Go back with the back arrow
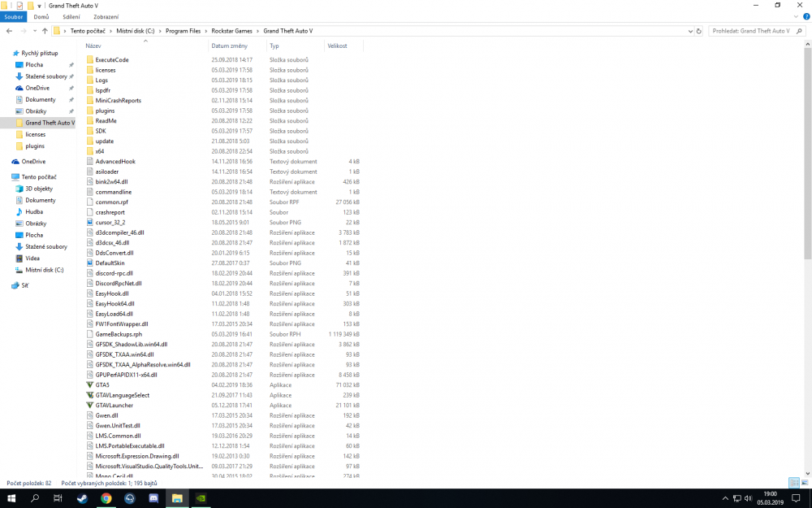812x508 pixels. click(x=9, y=31)
